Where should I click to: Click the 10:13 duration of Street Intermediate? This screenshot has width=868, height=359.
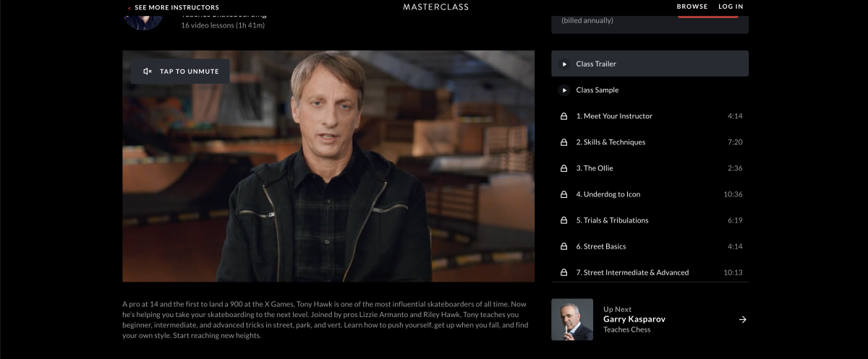[x=733, y=272]
